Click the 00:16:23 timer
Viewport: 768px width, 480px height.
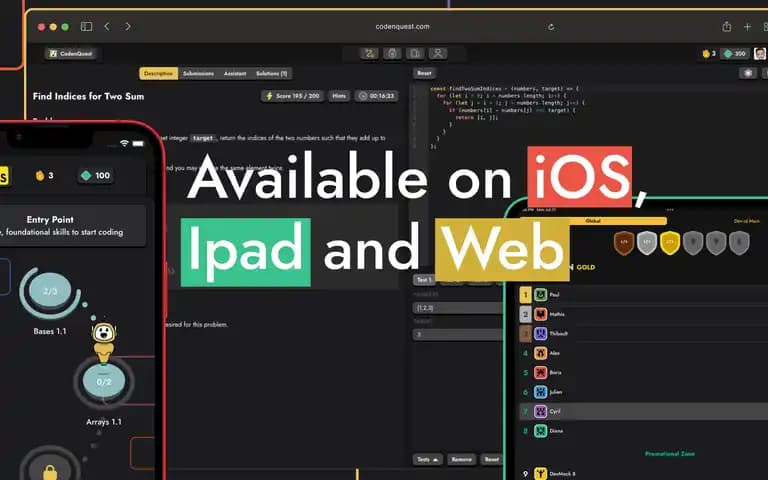coord(377,96)
